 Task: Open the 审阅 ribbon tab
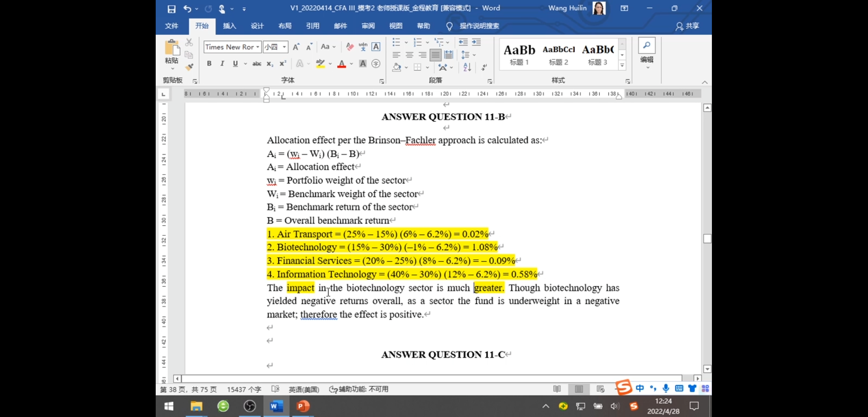(368, 26)
